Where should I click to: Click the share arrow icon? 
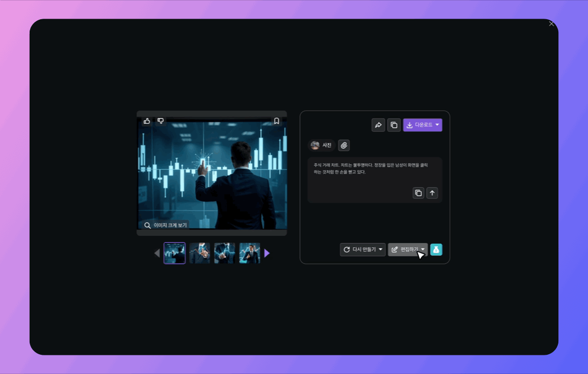(378, 125)
